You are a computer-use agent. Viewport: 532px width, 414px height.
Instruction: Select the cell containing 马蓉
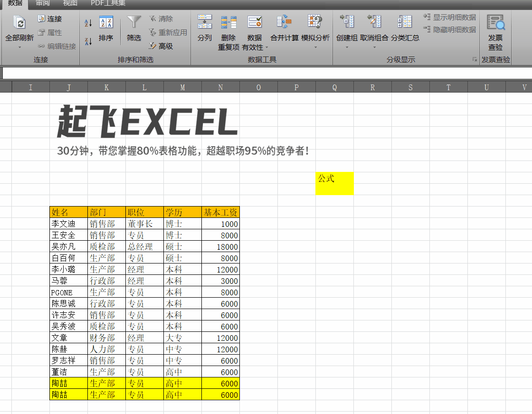tap(68, 281)
